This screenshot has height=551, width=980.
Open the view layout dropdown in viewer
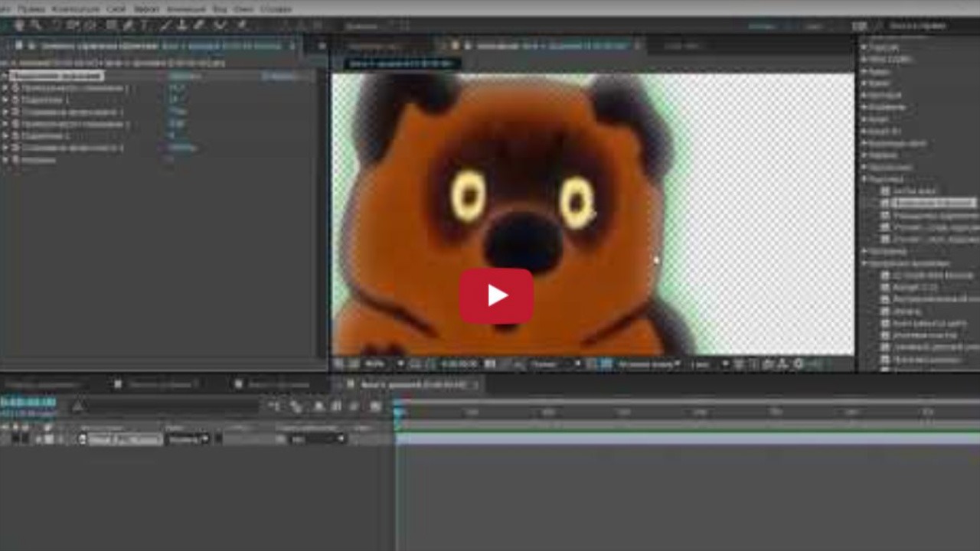[710, 364]
